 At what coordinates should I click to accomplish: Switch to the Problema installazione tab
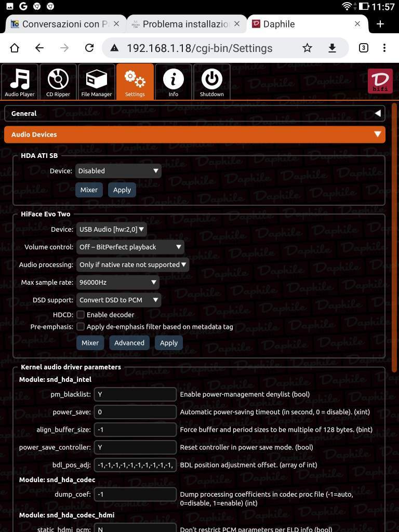click(186, 24)
